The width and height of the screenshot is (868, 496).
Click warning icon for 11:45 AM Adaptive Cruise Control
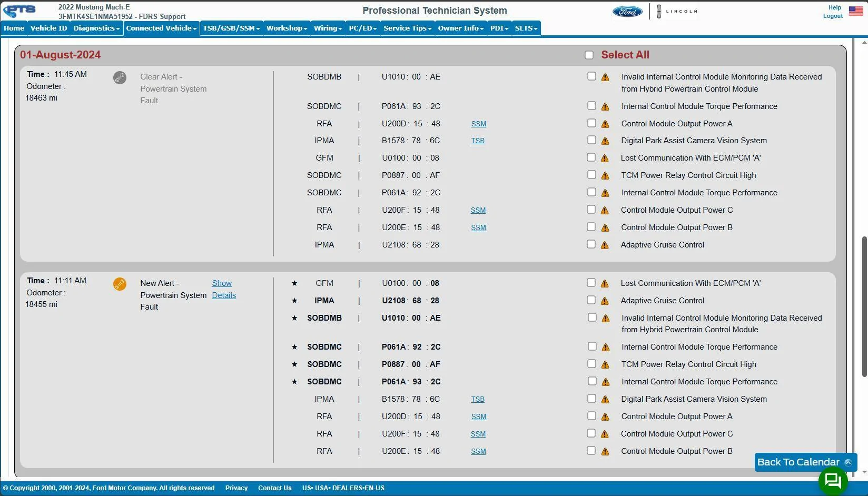(605, 245)
